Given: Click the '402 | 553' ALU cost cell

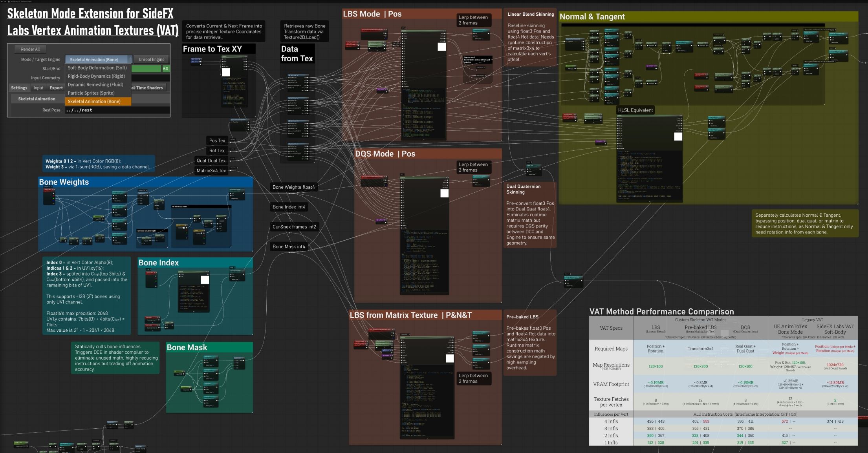Looking at the screenshot, I should pos(700,421).
